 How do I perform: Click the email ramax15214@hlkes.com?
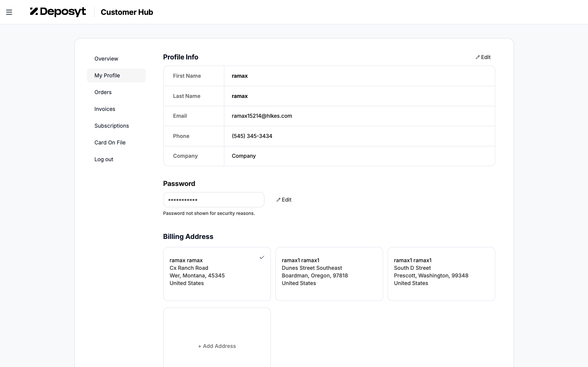point(262,116)
